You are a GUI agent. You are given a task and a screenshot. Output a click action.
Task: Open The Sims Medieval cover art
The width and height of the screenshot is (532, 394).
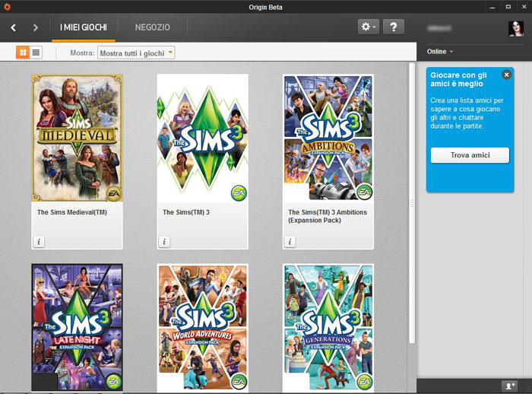[x=78, y=138]
